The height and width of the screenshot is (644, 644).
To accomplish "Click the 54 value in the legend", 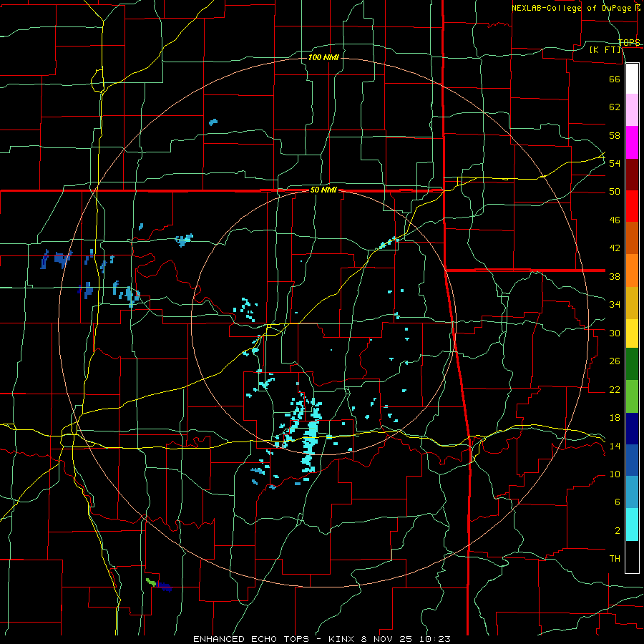I will point(615,163).
